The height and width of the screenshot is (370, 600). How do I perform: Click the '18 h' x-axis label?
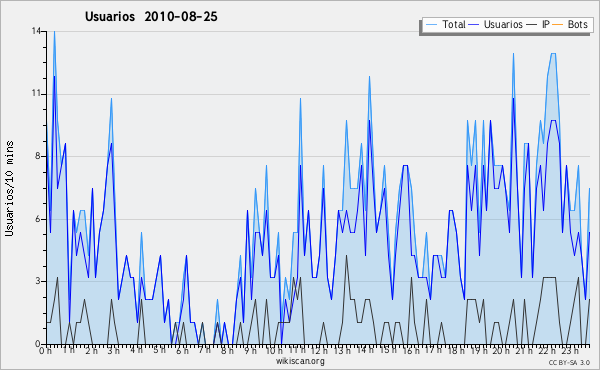pyautogui.click(x=456, y=350)
